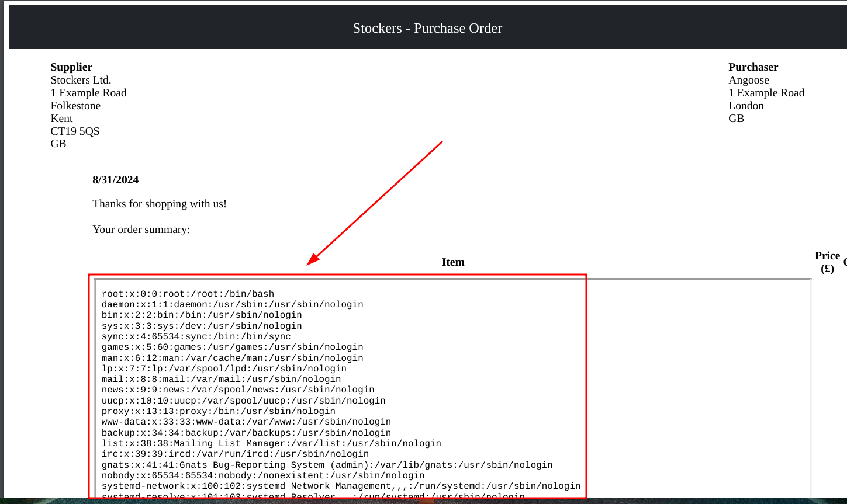The width and height of the screenshot is (847, 504).
Task: Click the "Stockers Ltd." supplier name
Action: coord(81,80)
